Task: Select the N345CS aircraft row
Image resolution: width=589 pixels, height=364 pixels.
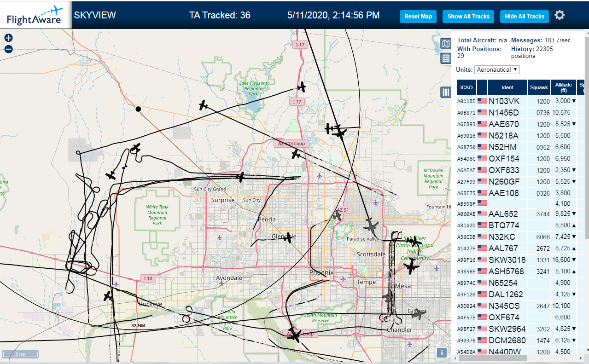Action: coord(520,306)
